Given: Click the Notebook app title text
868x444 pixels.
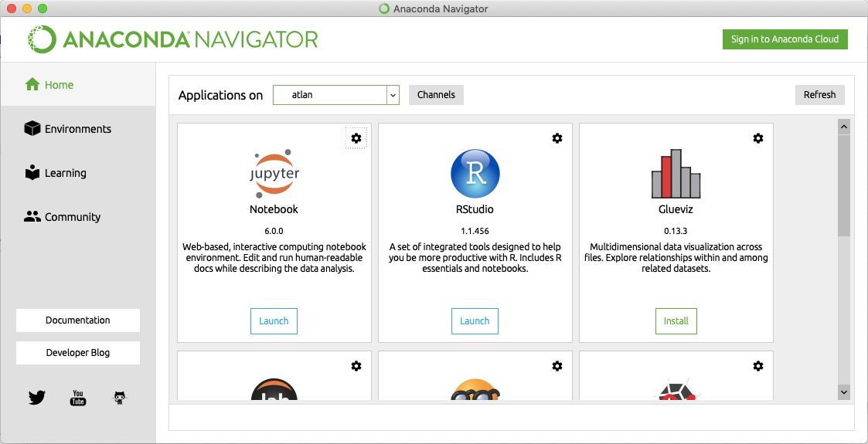Looking at the screenshot, I should (x=274, y=209).
